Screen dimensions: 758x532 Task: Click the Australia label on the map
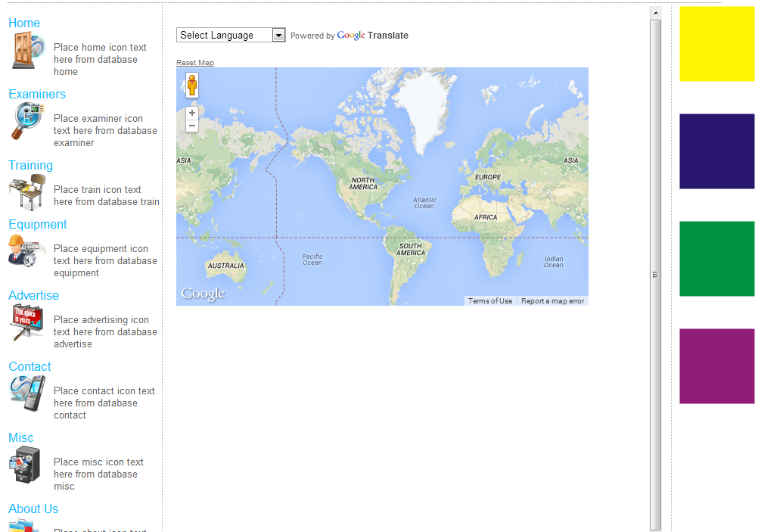tap(225, 266)
